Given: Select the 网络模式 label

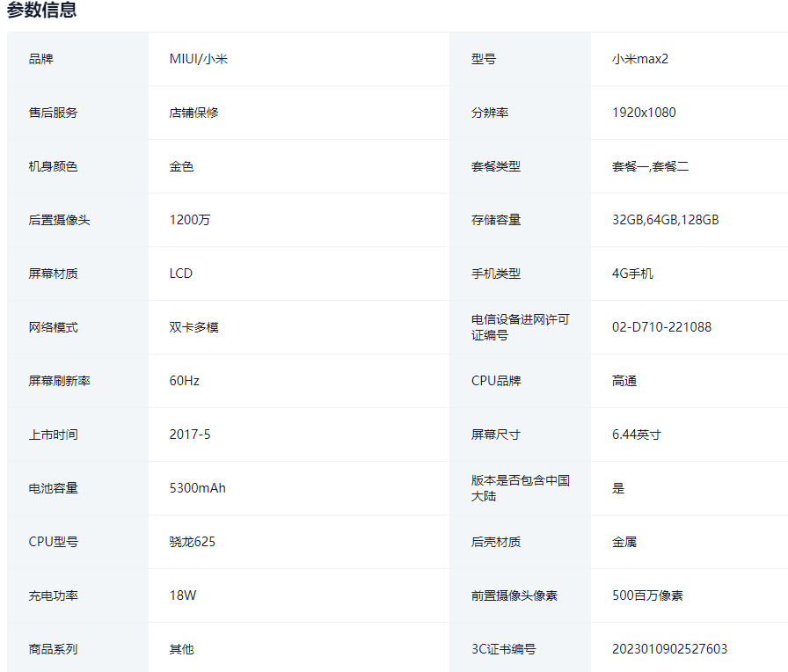Looking at the screenshot, I should point(54,328).
